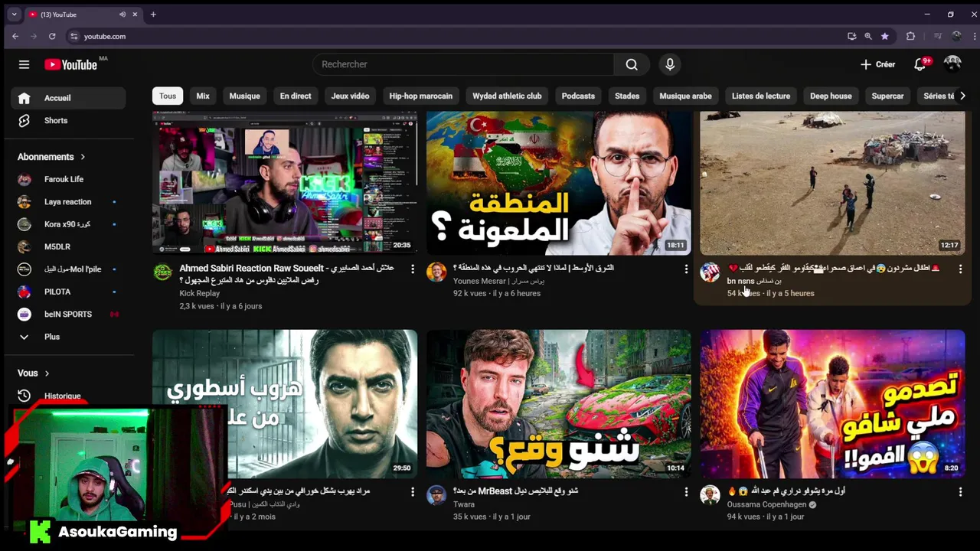Select the Stades filter chip
Screen dimensions: 980x551
pos(627,96)
